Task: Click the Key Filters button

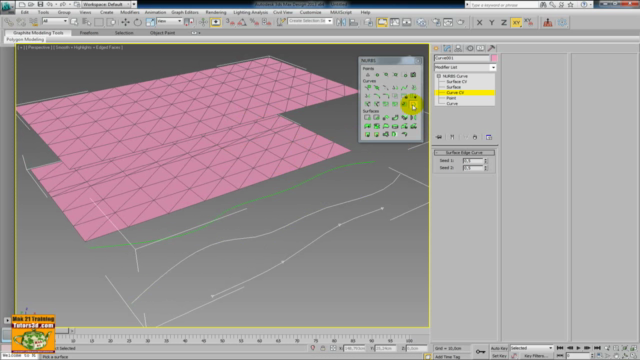Action: (536, 356)
